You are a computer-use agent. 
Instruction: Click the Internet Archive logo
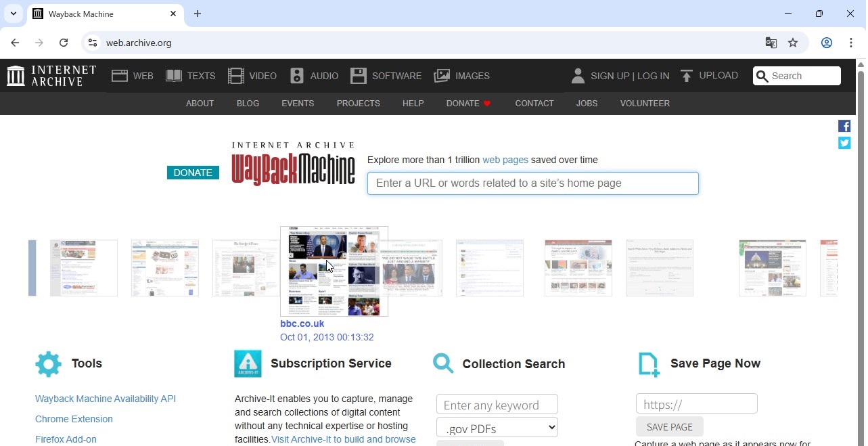coord(51,76)
